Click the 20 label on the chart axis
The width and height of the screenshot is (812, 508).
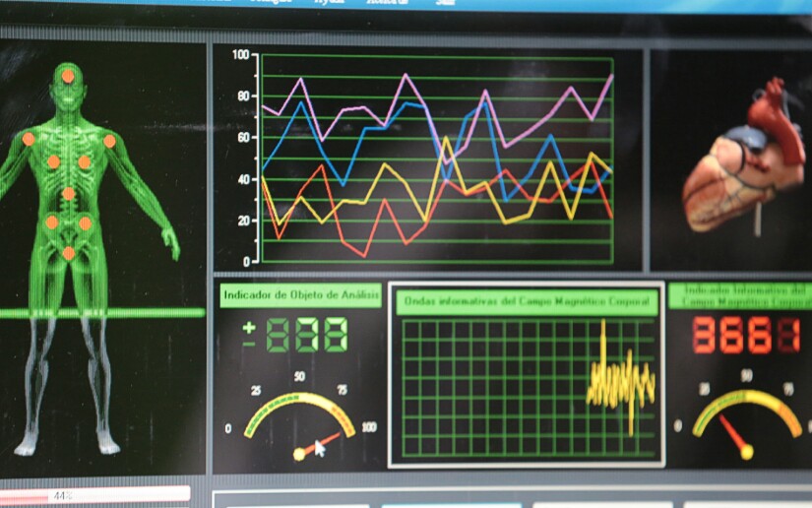(x=243, y=221)
